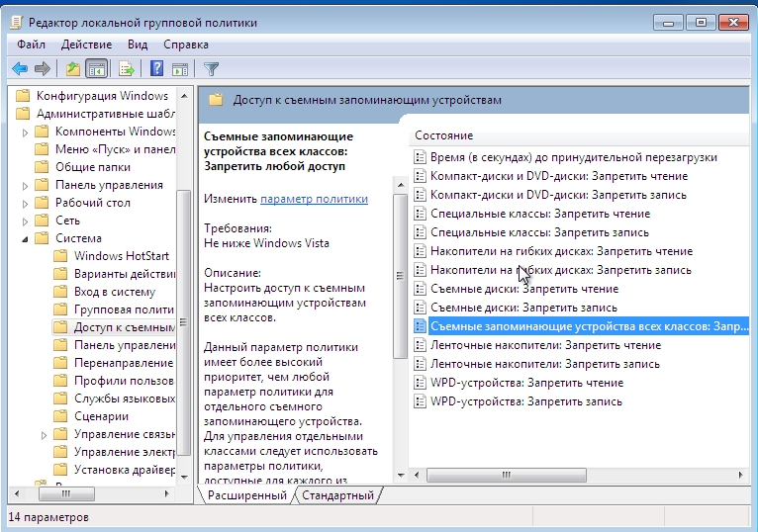The height and width of the screenshot is (532, 758).
Task: Click the policy list horizontal scrollbar thumb
Action: [x=506, y=475]
